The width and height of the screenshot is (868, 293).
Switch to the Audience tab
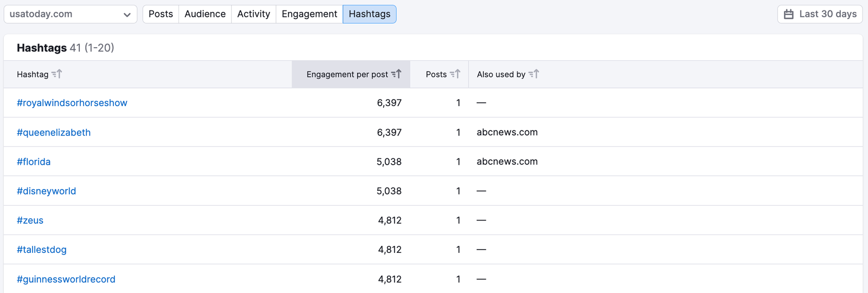[x=205, y=14]
